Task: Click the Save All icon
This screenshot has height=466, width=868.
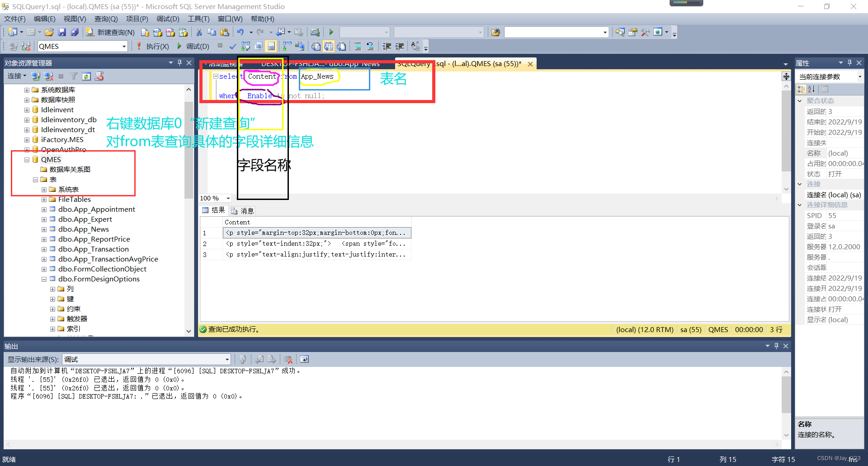Action: point(75,32)
